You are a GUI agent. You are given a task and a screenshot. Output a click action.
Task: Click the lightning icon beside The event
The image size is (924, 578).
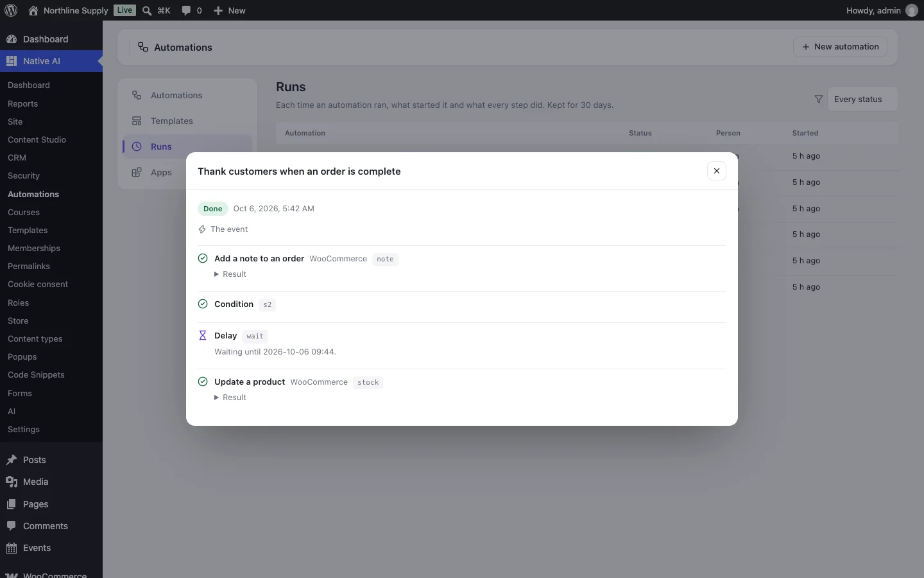[202, 229]
